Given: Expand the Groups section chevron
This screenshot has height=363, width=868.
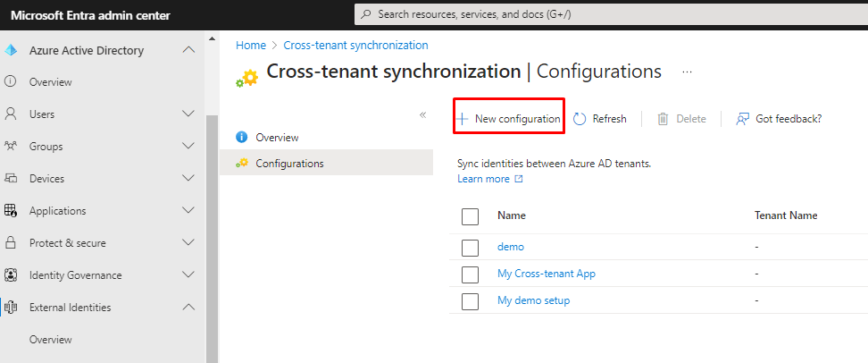Looking at the screenshot, I should [x=188, y=147].
